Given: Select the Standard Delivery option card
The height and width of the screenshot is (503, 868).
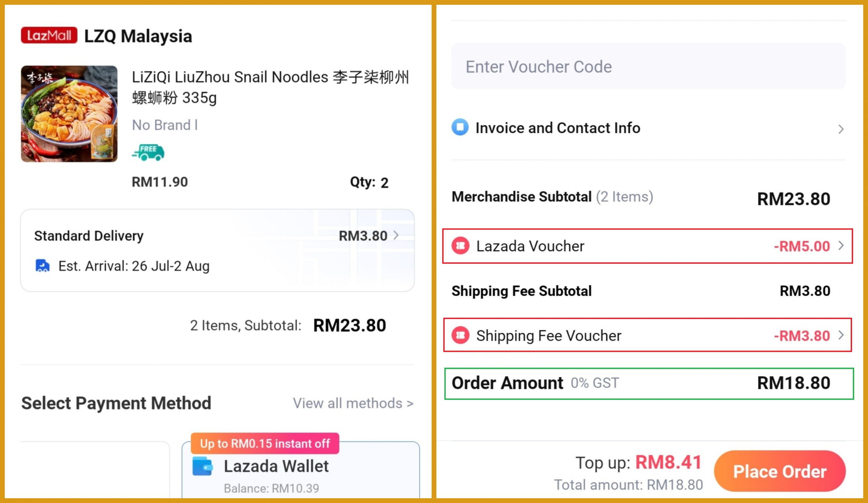Looking at the screenshot, I should pos(217,250).
